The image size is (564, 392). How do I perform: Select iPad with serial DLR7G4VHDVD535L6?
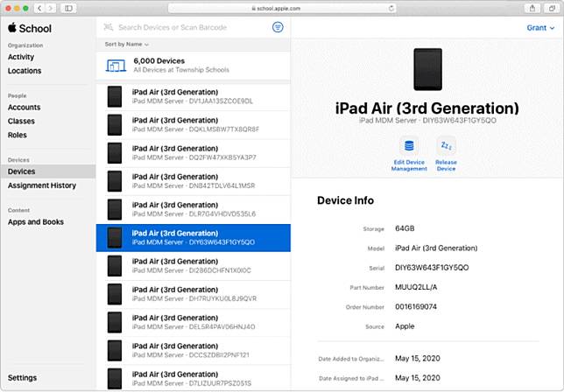coord(194,209)
